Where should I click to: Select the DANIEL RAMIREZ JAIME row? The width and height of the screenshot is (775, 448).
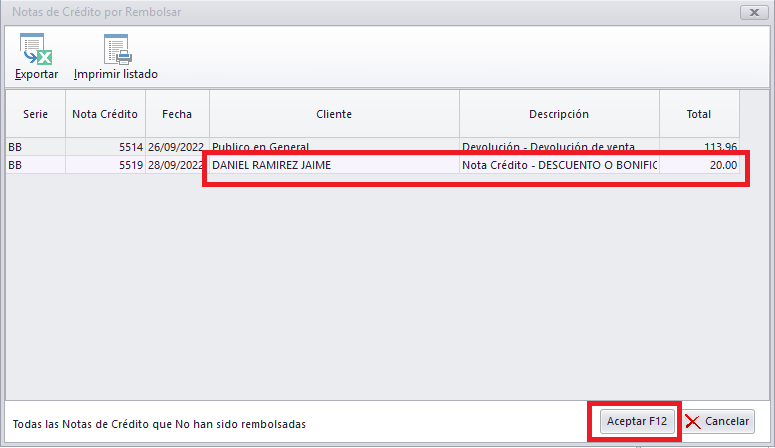click(x=272, y=165)
